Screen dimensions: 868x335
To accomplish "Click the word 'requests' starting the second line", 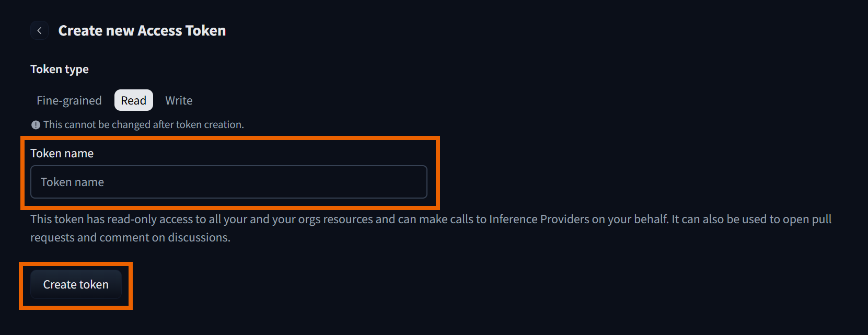I will 52,238.
